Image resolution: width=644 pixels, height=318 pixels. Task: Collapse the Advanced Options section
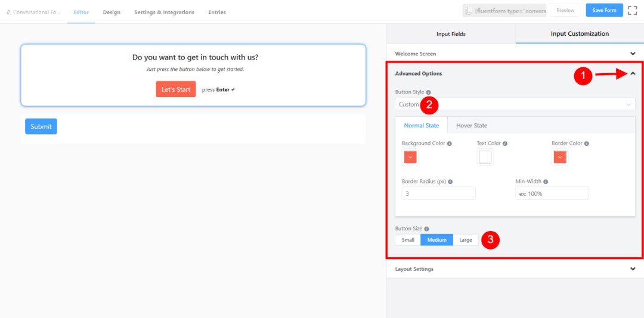click(633, 73)
